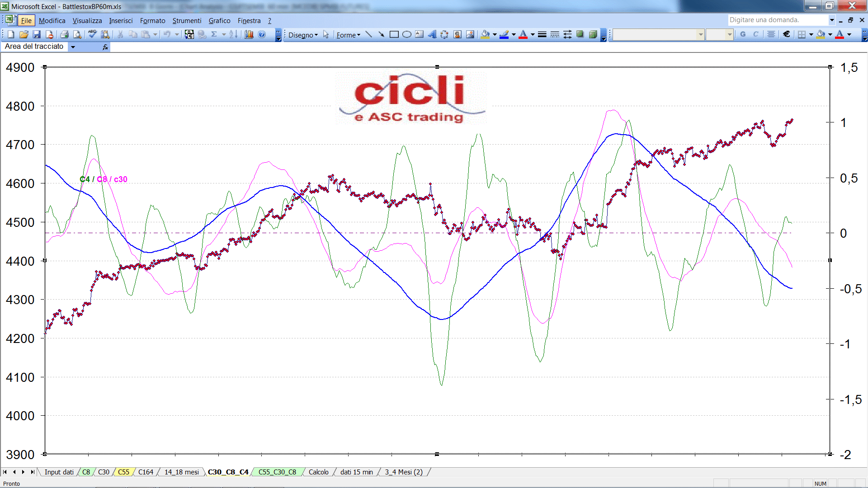Expand the help question dropdown arrow
This screenshot has width=868, height=488.
point(831,20)
